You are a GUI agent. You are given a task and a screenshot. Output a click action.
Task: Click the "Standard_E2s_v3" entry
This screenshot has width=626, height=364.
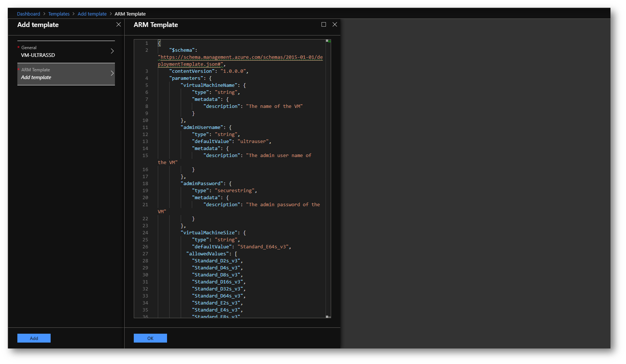[216, 303]
